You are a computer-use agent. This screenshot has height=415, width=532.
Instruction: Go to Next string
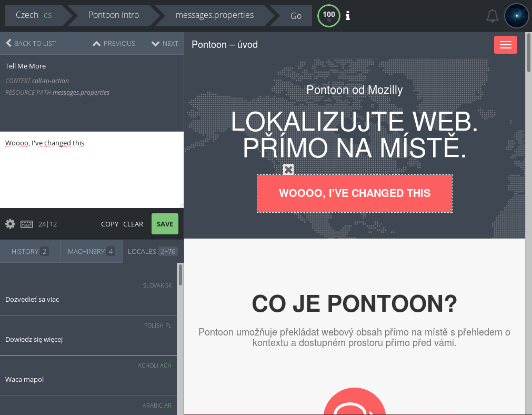[x=165, y=44]
